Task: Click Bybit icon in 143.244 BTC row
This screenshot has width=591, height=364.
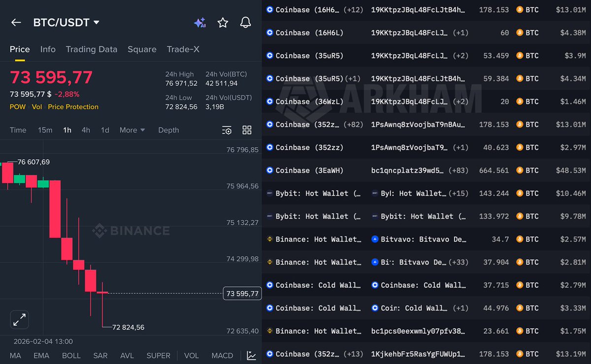Action: pos(269,194)
